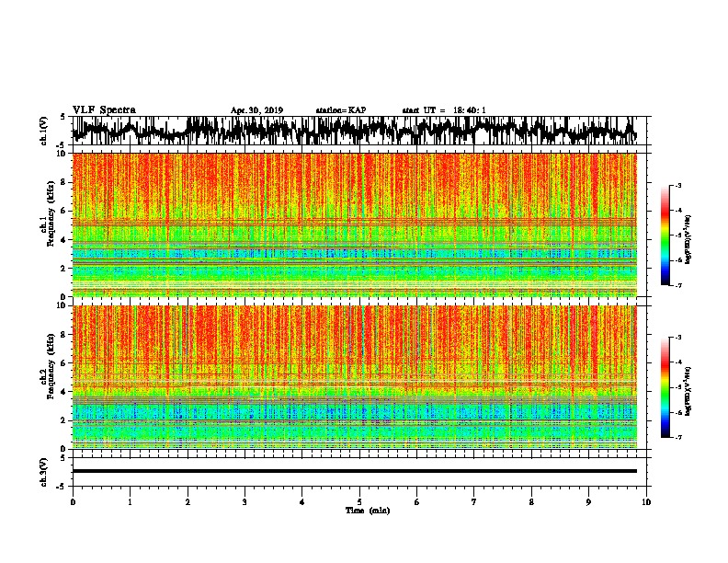Click the time axis tick label "3"

245,502
